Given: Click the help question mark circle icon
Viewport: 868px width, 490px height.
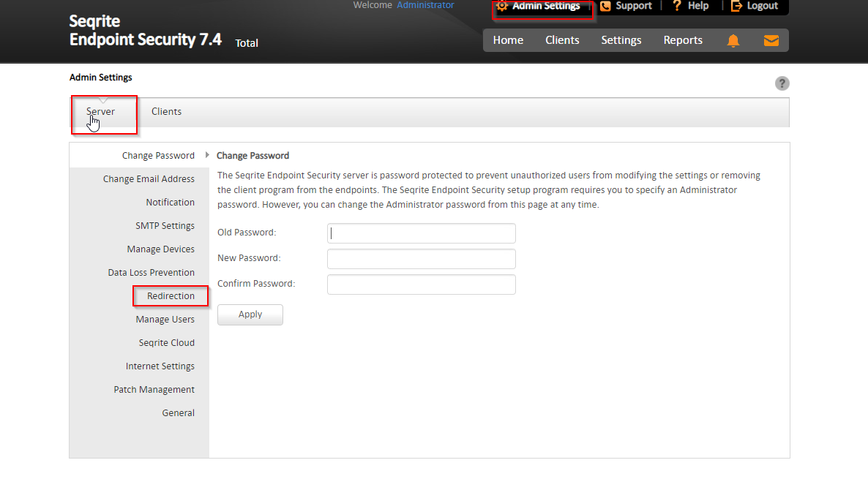Looking at the screenshot, I should pyautogui.click(x=782, y=83).
